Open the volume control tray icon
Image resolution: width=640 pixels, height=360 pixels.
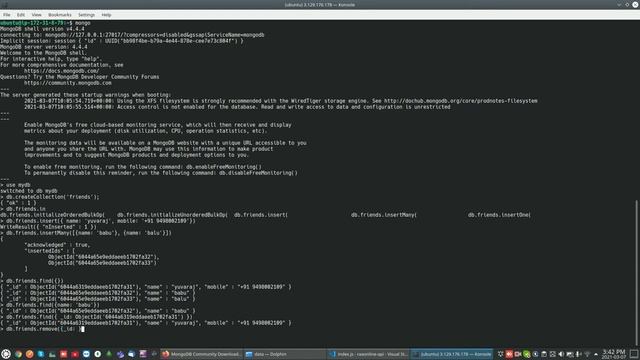coord(561,354)
